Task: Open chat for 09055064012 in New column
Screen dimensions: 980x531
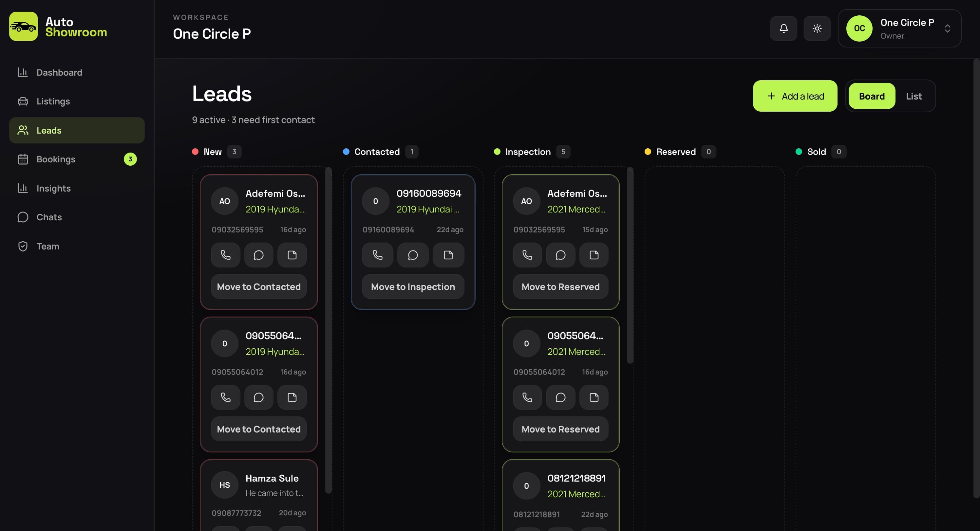Action: tap(259, 397)
